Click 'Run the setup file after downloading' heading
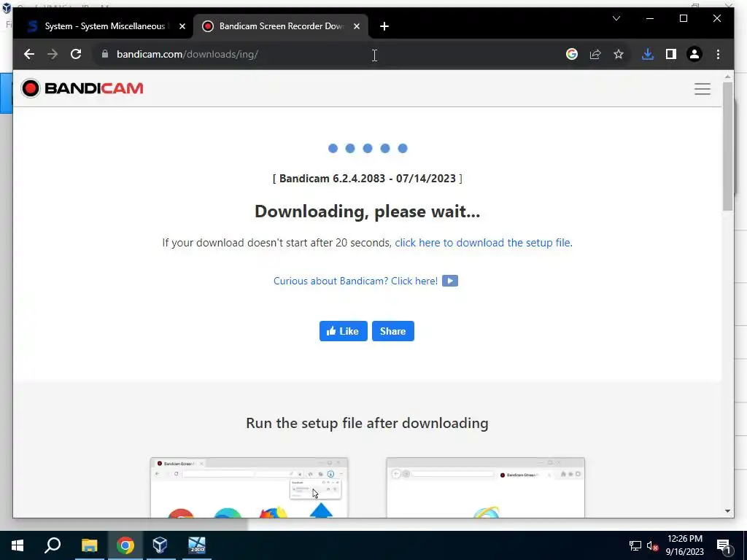This screenshot has height=560, width=747. click(x=368, y=424)
